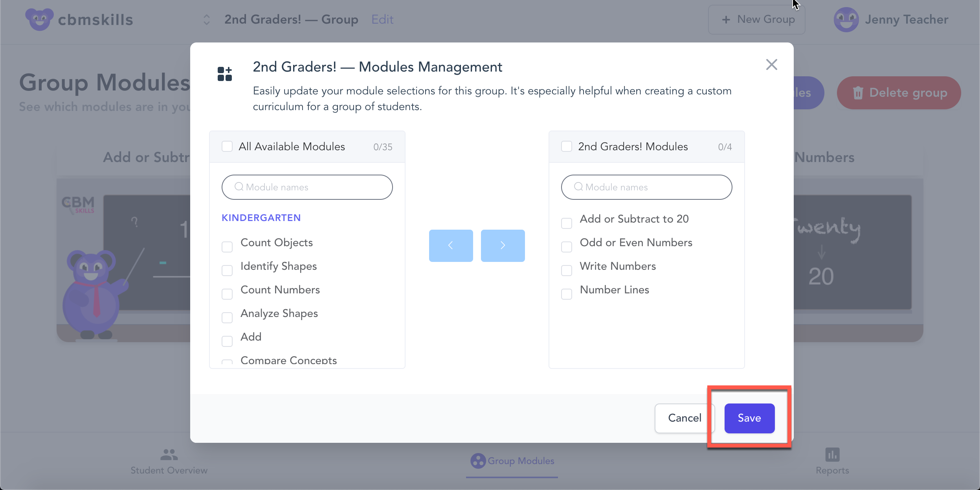The height and width of the screenshot is (490, 980).
Task: Check the Count Objects module
Action: click(x=227, y=247)
